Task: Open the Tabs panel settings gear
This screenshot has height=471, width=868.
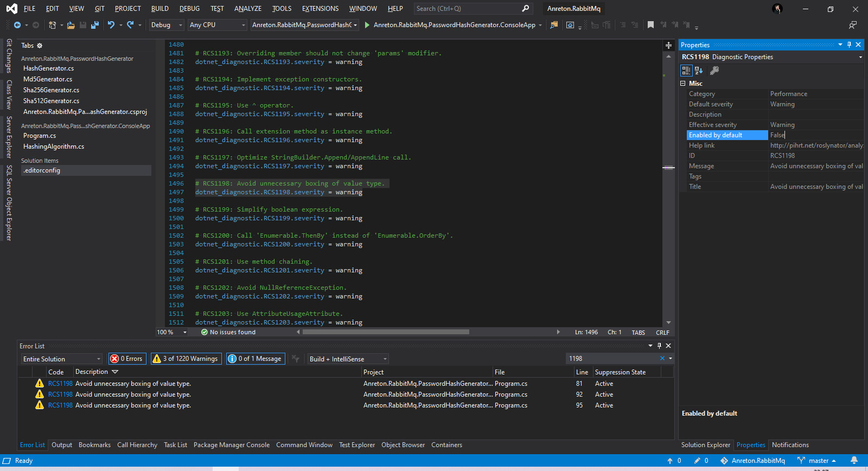Action: (40, 46)
